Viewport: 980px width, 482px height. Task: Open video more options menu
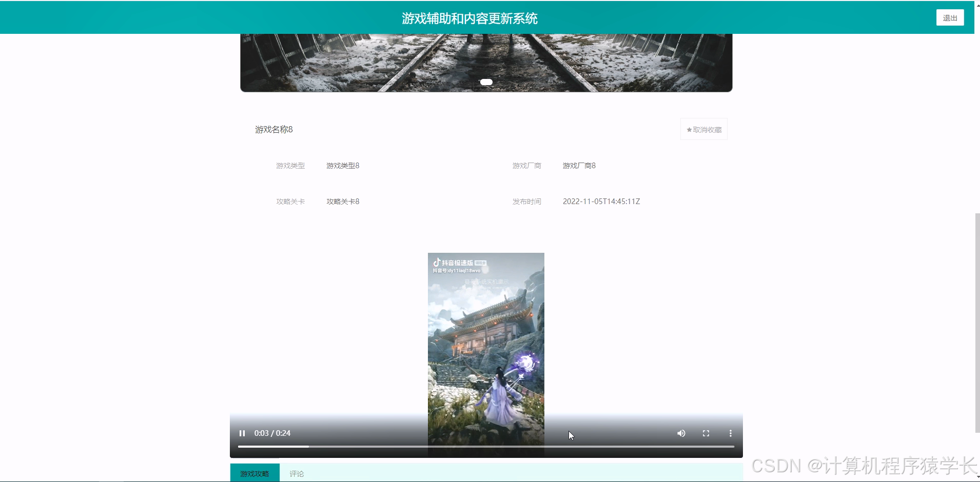pos(731,433)
